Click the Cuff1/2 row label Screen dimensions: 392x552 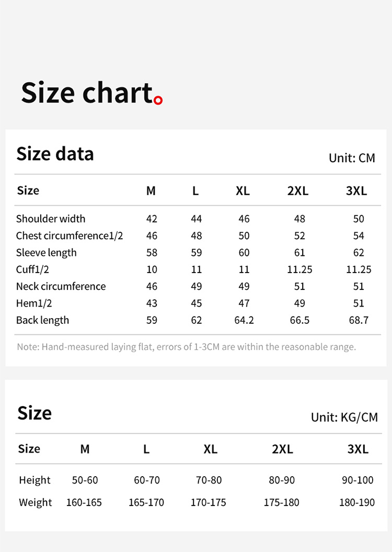[32, 269]
